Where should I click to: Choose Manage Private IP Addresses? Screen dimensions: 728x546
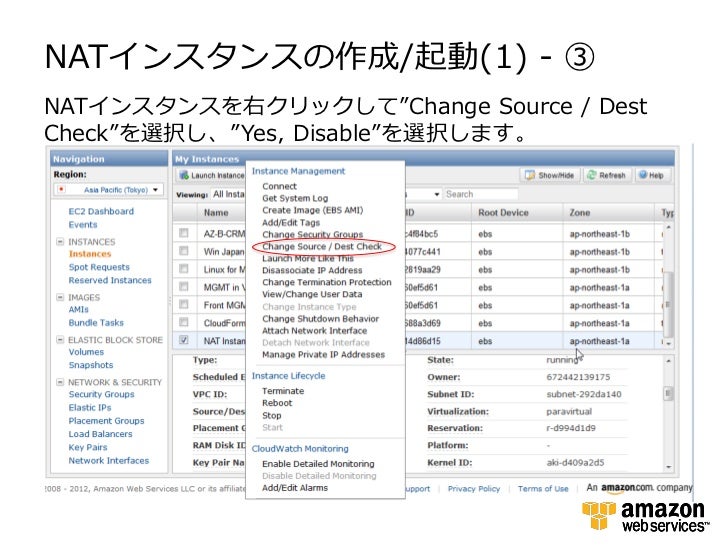[324, 355]
